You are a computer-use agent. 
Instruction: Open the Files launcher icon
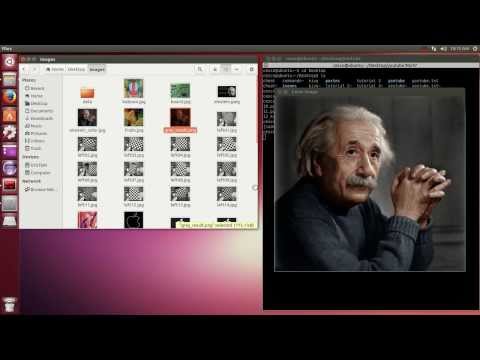tap(9, 79)
